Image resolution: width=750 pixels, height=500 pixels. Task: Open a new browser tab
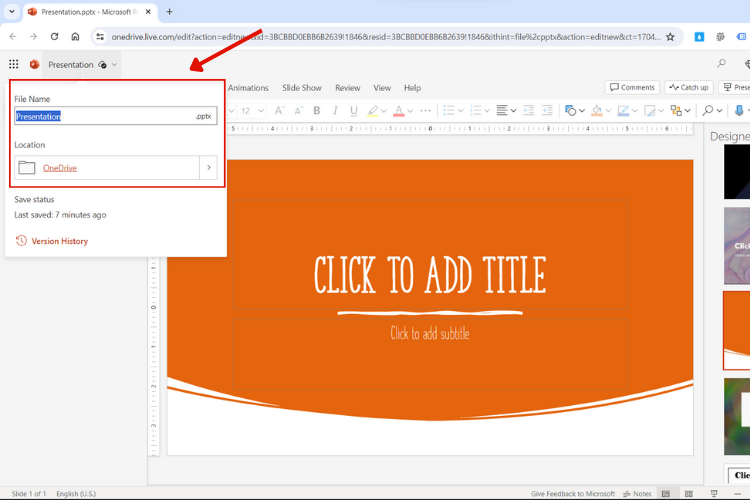[169, 11]
